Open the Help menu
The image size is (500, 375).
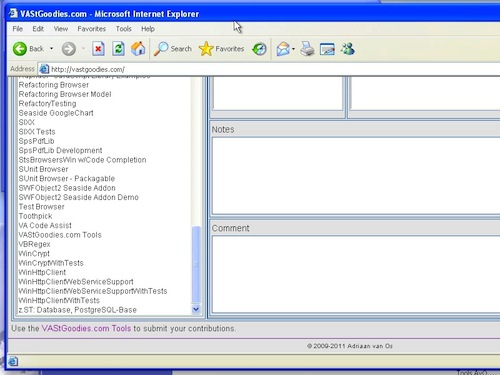(x=148, y=29)
